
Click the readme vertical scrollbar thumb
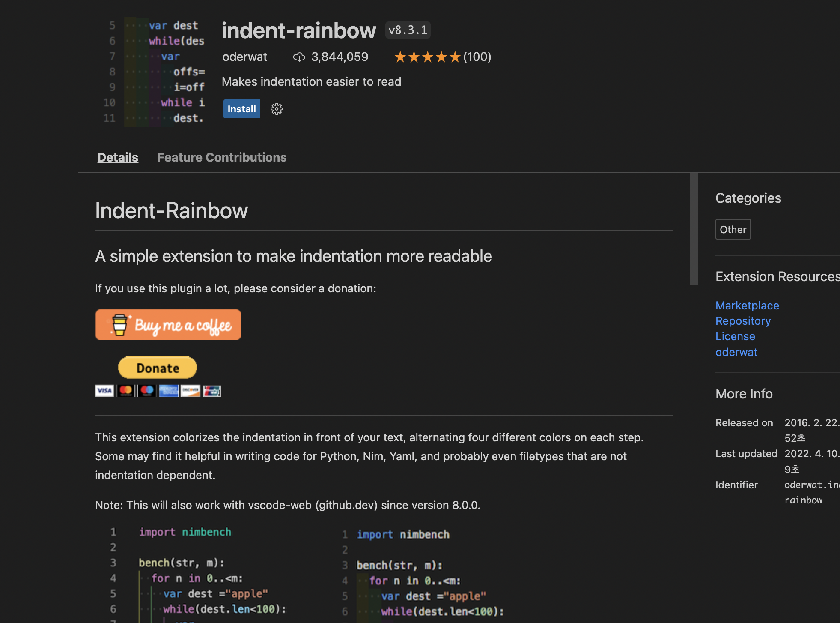(x=694, y=228)
